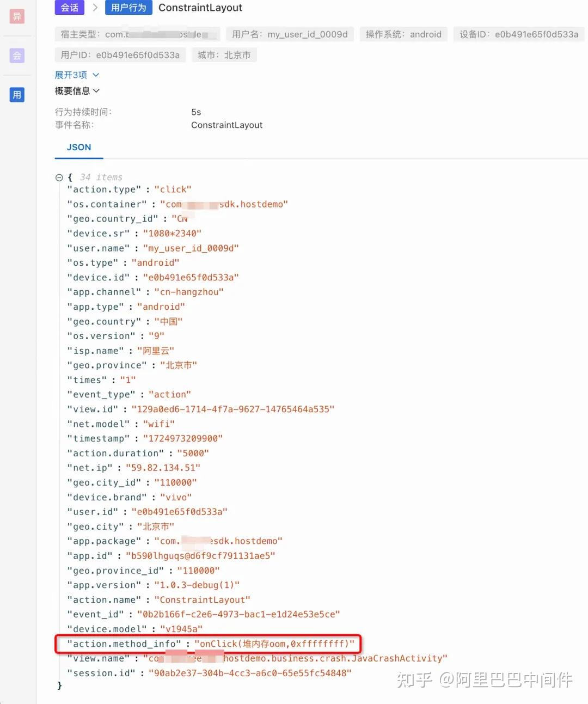Click the ConstraintLayout breadcrumb title
Viewport: 588px width, 704px height.
[200, 8]
